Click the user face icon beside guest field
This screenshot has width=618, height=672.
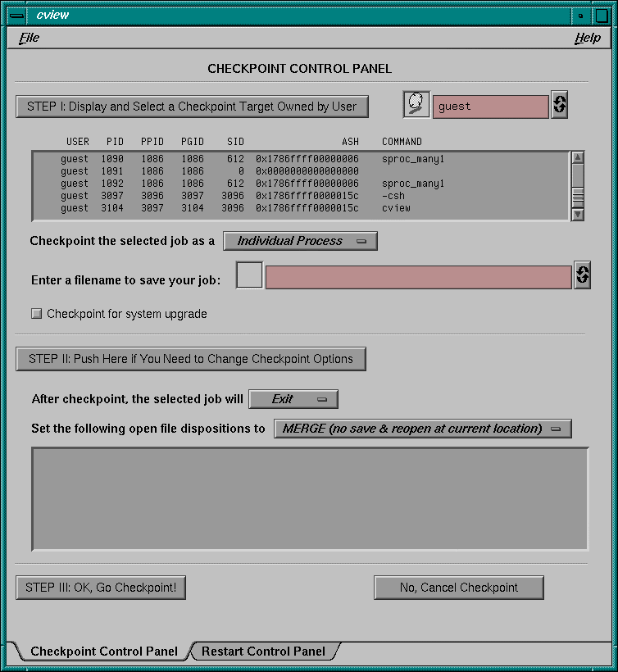[416, 104]
